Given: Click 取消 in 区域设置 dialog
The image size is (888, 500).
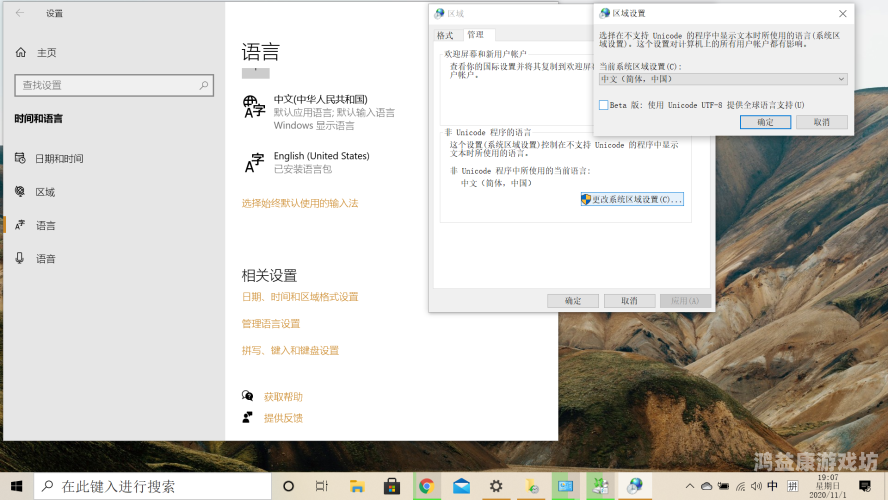Looking at the screenshot, I should 822,122.
